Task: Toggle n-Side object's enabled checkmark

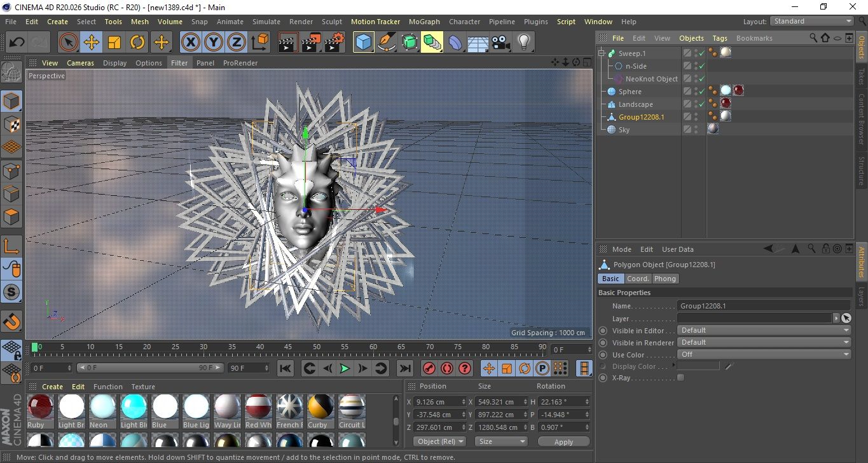Action: point(701,66)
